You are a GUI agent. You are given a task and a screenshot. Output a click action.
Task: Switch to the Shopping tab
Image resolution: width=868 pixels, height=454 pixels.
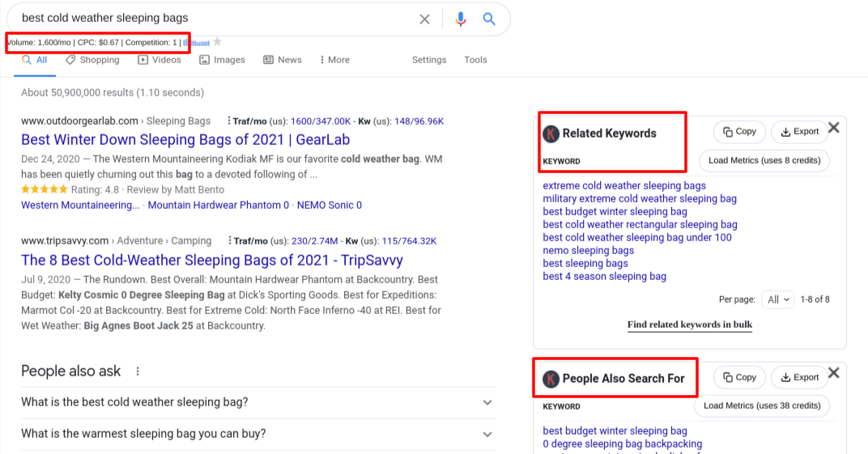click(x=92, y=60)
